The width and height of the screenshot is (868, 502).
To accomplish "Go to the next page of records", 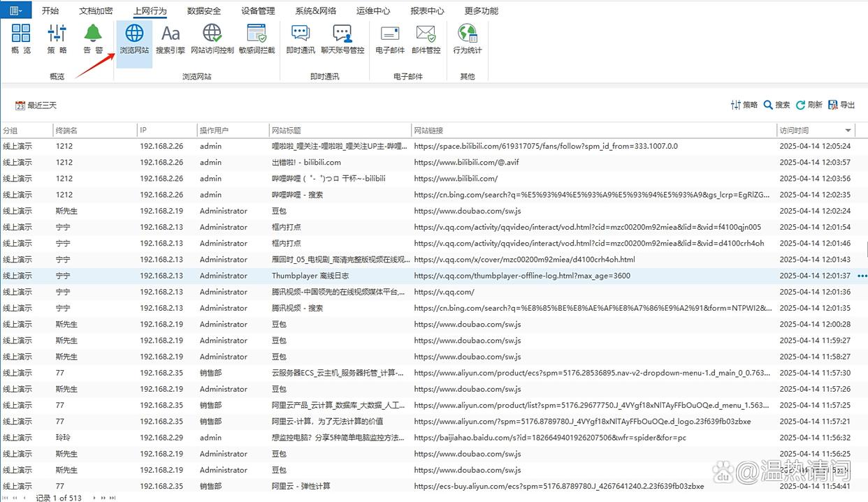I will (x=104, y=498).
